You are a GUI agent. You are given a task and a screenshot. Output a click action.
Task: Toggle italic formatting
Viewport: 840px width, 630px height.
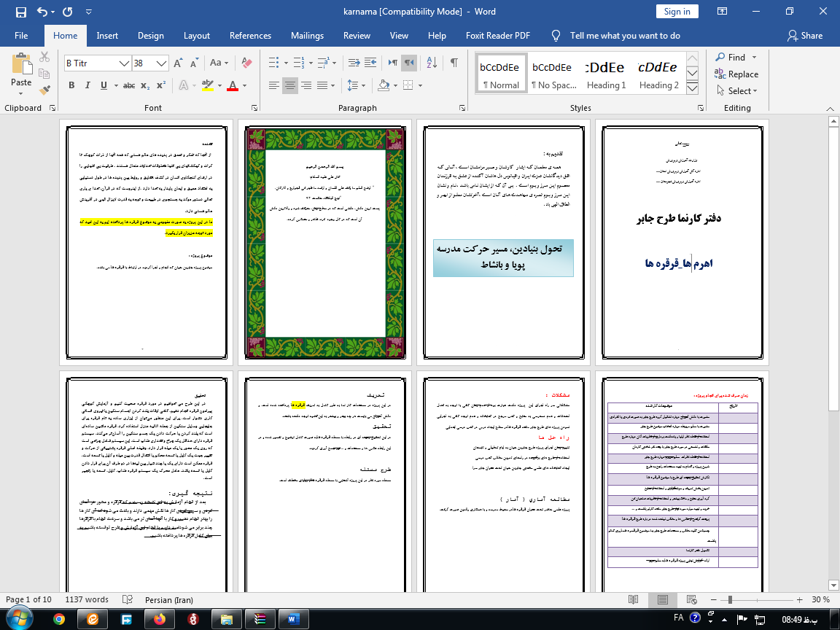point(87,85)
